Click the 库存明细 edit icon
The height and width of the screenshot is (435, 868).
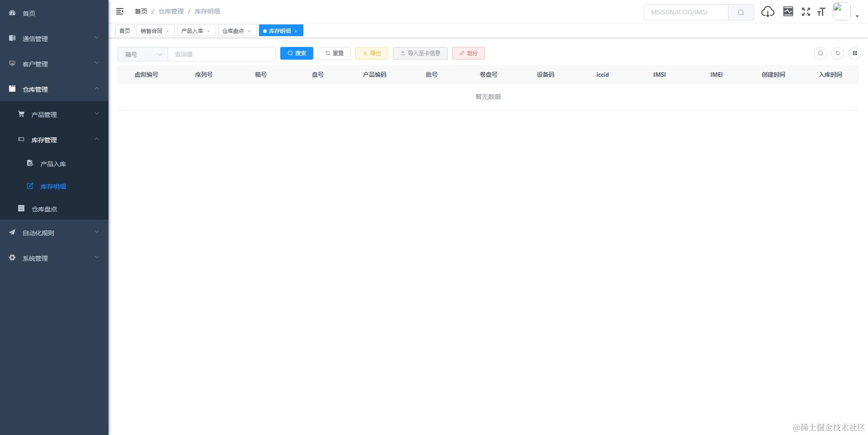(30, 186)
